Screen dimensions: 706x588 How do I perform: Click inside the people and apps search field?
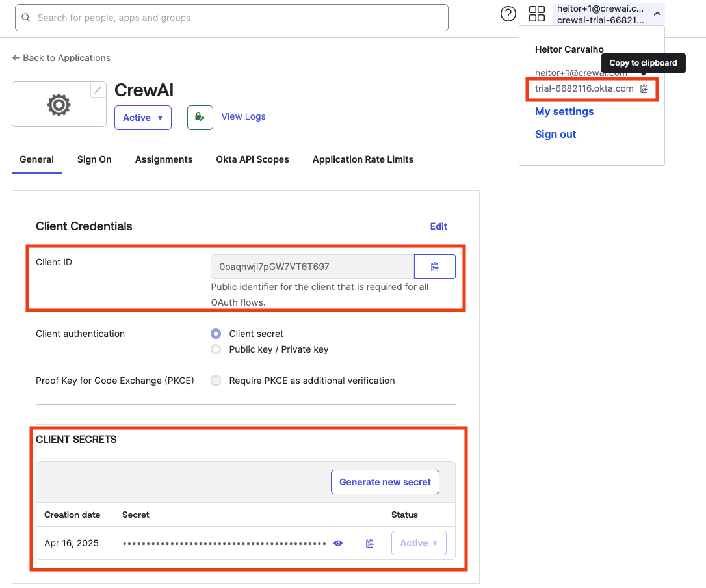(195, 18)
